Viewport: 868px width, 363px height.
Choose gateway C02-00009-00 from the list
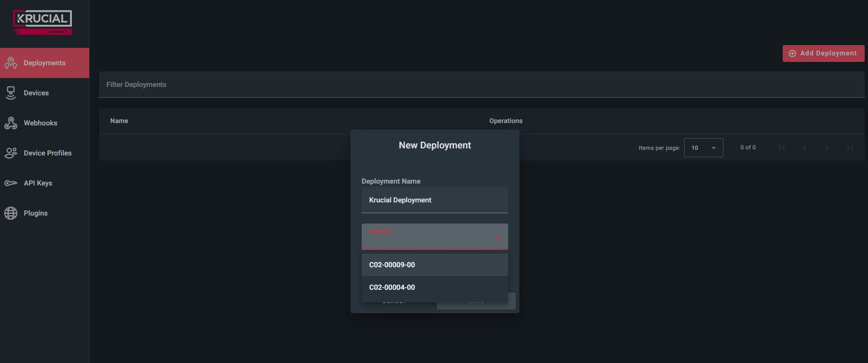click(434, 265)
